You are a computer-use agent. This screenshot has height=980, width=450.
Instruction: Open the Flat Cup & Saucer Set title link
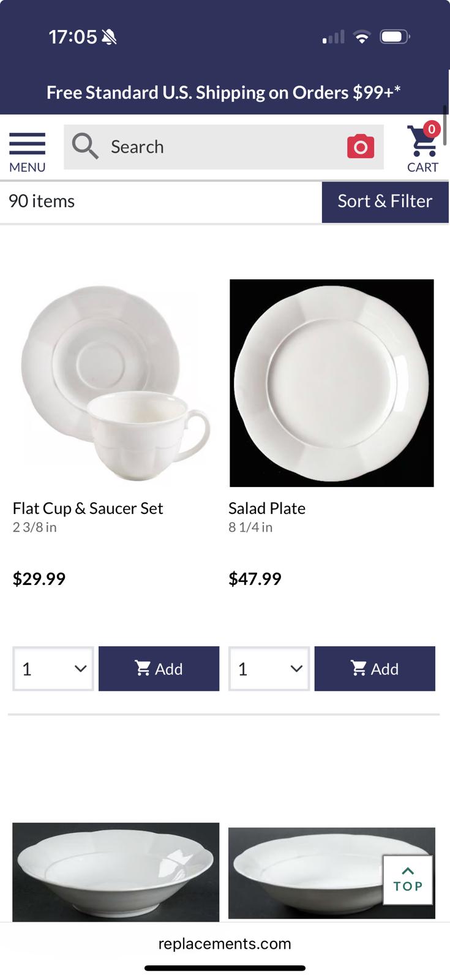point(88,508)
